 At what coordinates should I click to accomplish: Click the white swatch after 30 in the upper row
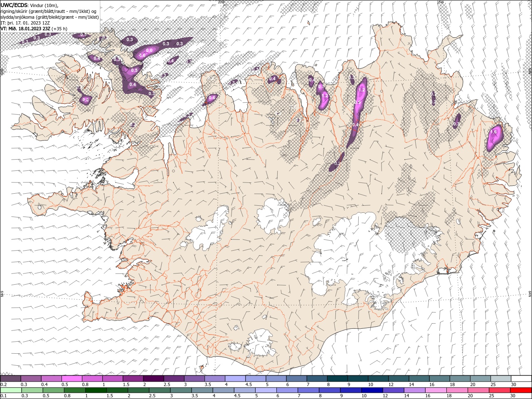(x=522, y=378)
